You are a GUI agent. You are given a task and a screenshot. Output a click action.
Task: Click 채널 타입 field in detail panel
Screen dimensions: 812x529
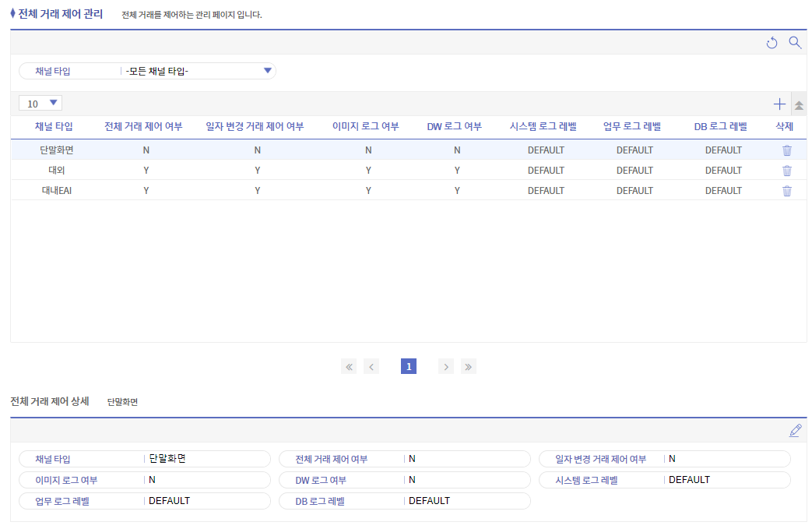pos(145,459)
